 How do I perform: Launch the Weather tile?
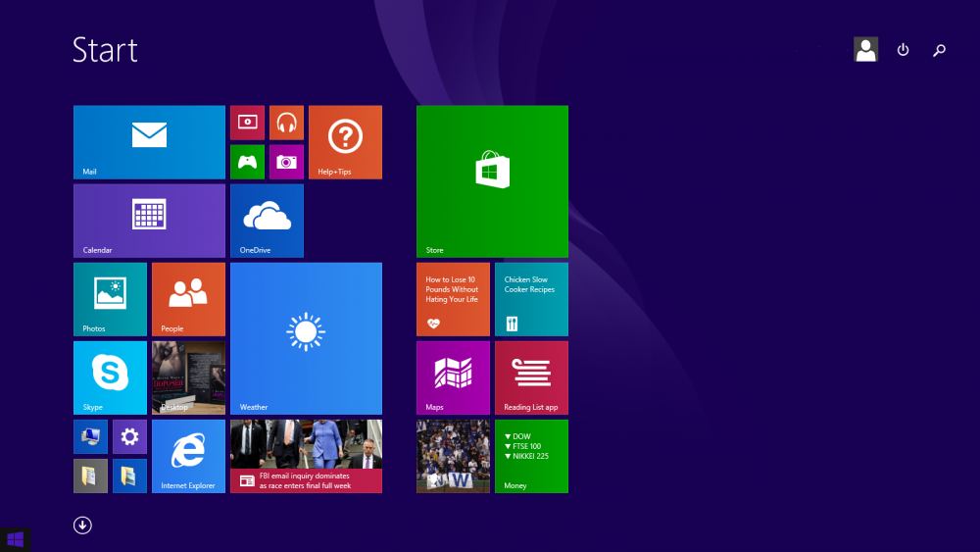[306, 338]
